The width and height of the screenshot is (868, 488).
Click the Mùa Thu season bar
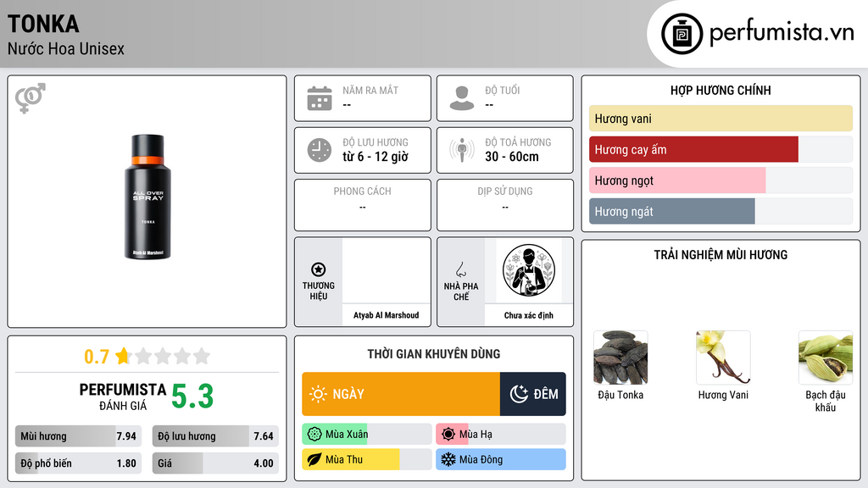click(x=366, y=459)
